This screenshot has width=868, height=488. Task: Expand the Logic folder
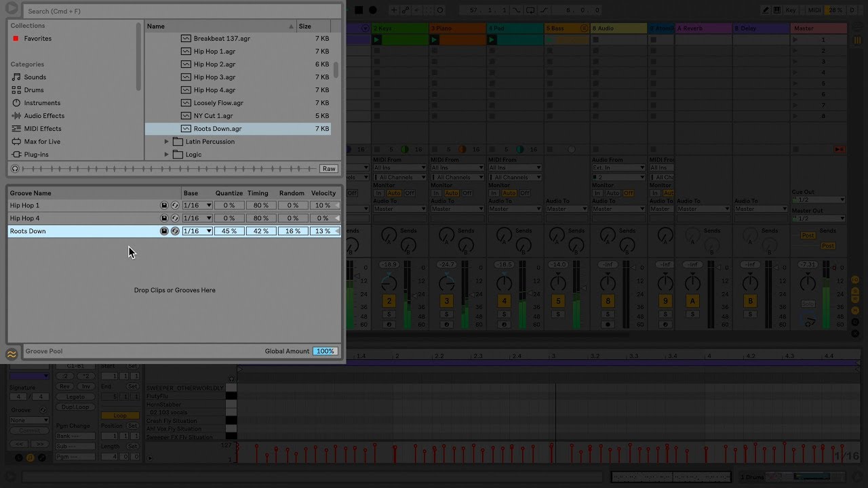pyautogui.click(x=167, y=155)
